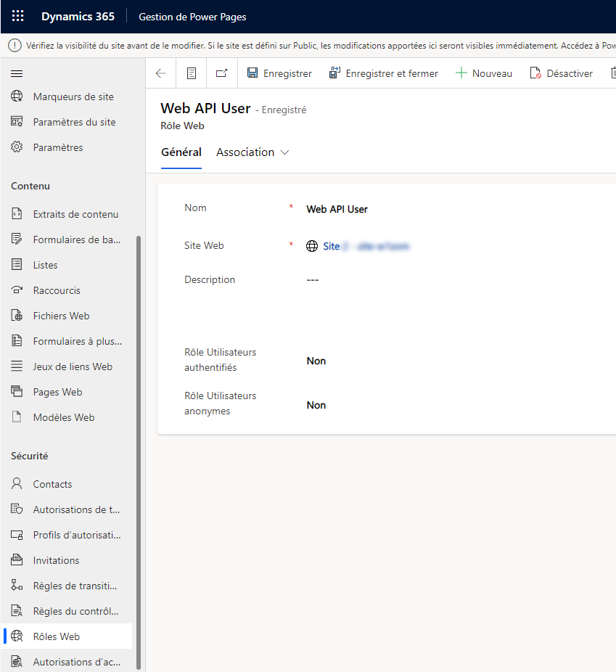
Task: Click the Pages Web icon
Action: pyautogui.click(x=17, y=392)
